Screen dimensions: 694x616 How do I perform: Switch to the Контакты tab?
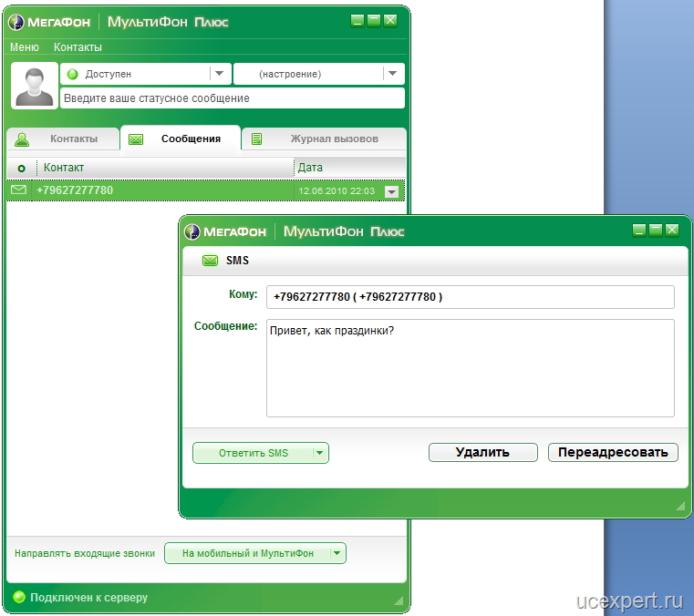coord(63,139)
